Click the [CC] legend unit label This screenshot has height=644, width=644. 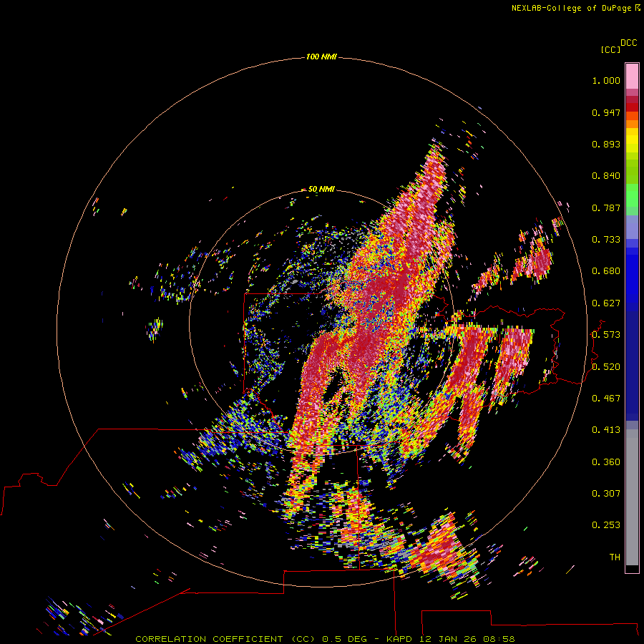(x=610, y=49)
